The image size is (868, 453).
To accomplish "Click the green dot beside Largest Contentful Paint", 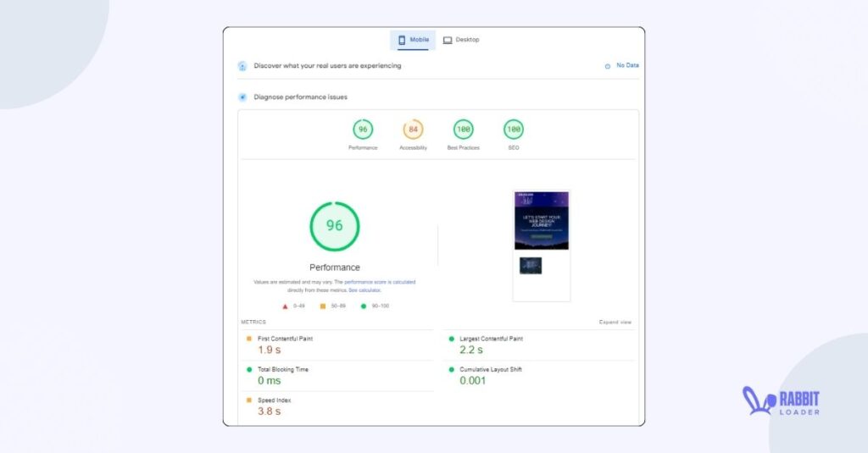I will click(x=451, y=339).
